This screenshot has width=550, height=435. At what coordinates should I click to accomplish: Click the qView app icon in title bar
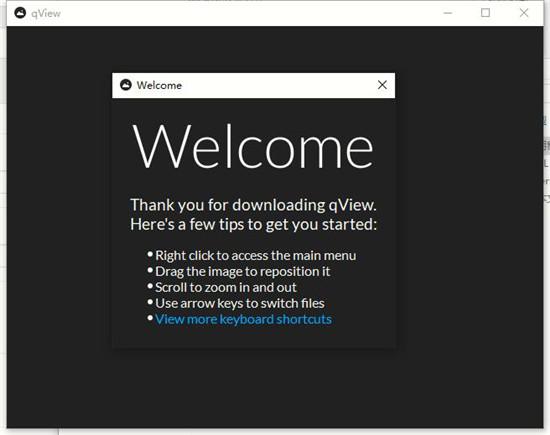pyautogui.click(x=20, y=13)
